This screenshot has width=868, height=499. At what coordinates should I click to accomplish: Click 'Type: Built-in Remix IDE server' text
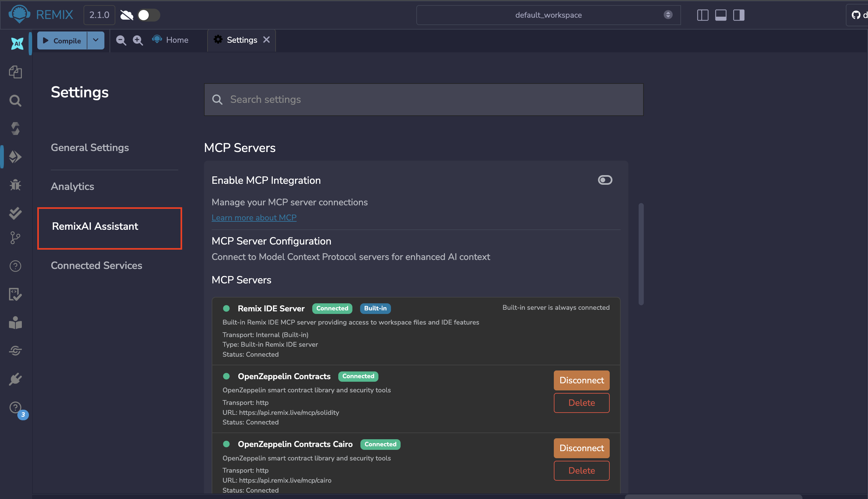(x=270, y=344)
